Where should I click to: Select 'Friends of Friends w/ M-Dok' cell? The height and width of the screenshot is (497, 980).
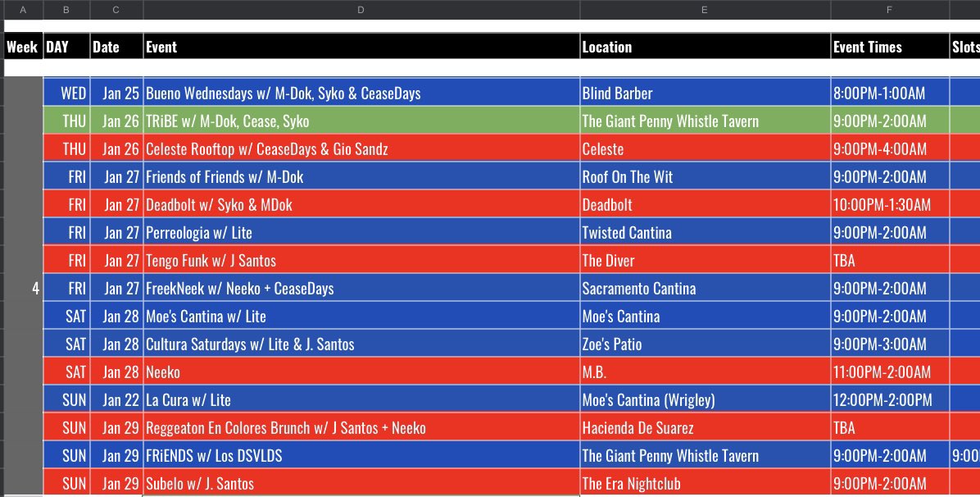(361, 176)
